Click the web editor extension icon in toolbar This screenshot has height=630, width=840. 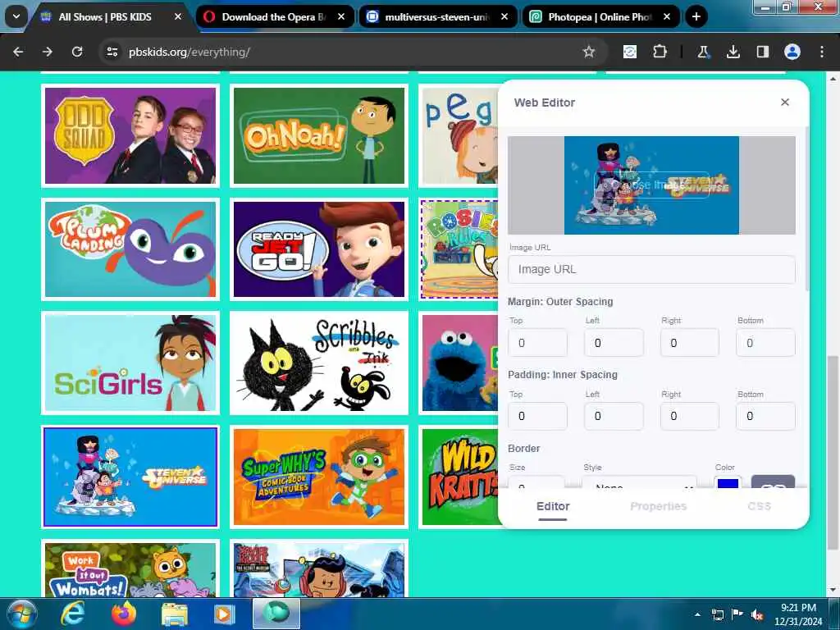pyautogui.click(x=630, y=52)
